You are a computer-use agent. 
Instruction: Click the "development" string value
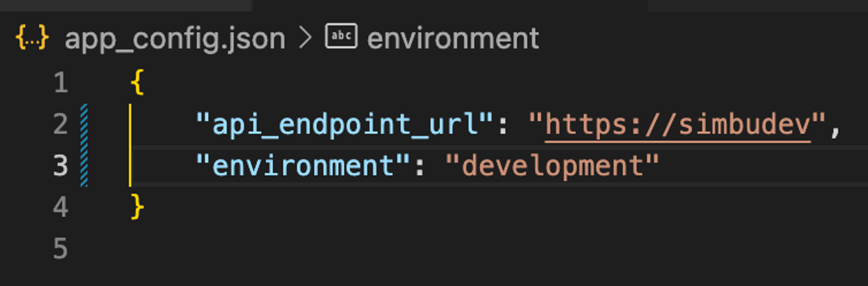552,166
